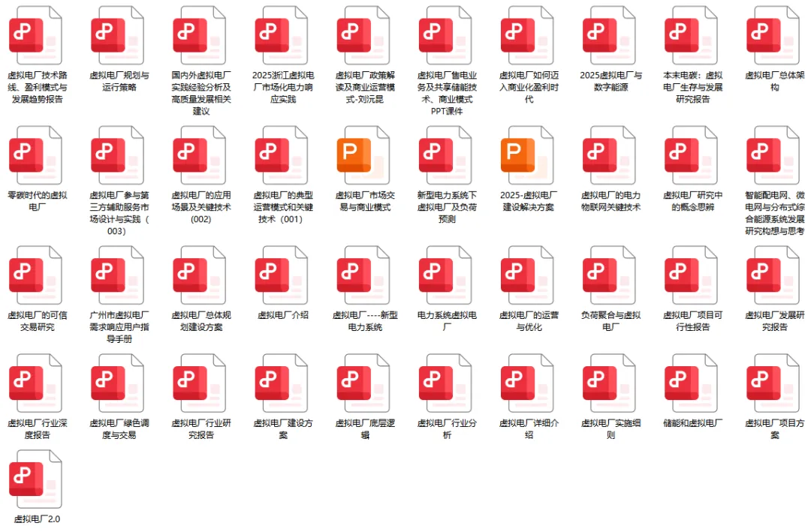Select the 虚拟电厂政策解读及商业运营模式-刘沅昆 icon
The height and width of the screenshot is (532, 811).
click(x=363, y=36)
